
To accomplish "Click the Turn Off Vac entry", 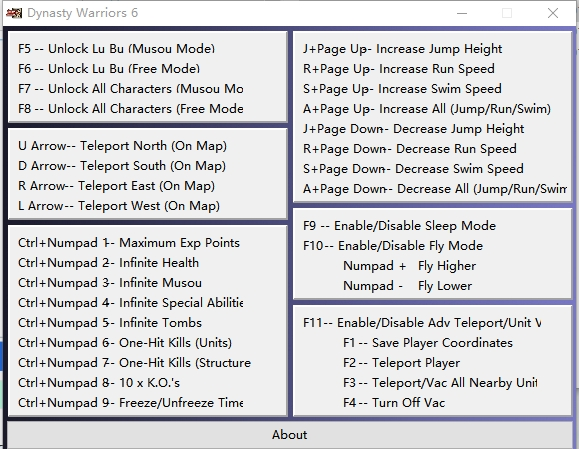I will coord(394,402).
